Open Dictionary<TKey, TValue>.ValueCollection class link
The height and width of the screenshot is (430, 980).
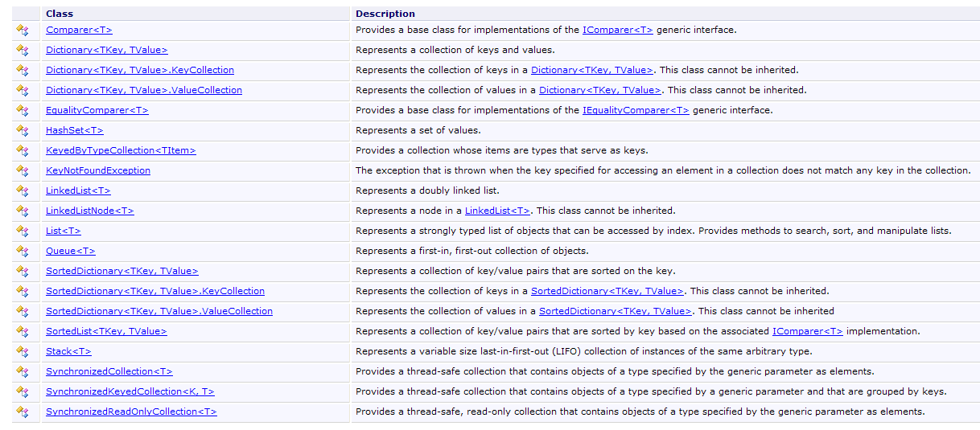click(143, 90)
